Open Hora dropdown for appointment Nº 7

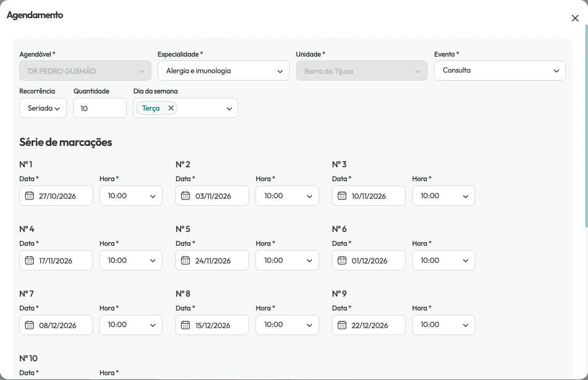coord(131,325)
